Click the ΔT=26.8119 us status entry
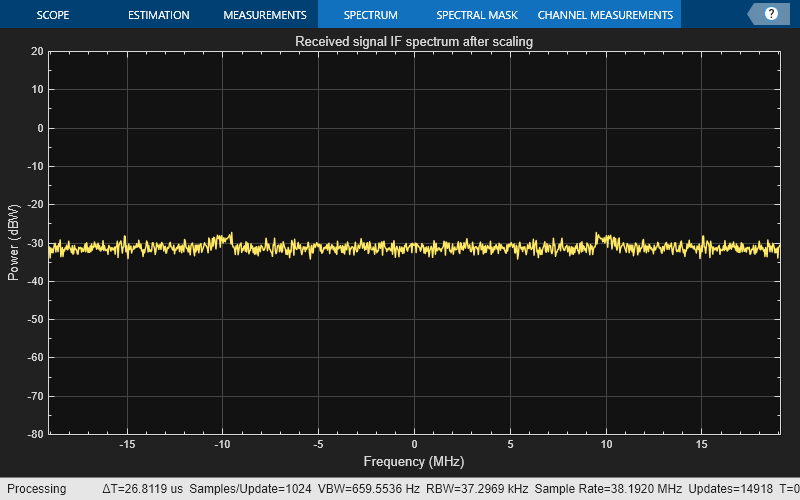This screenshot has width=800, height=500. coord(142,489)
